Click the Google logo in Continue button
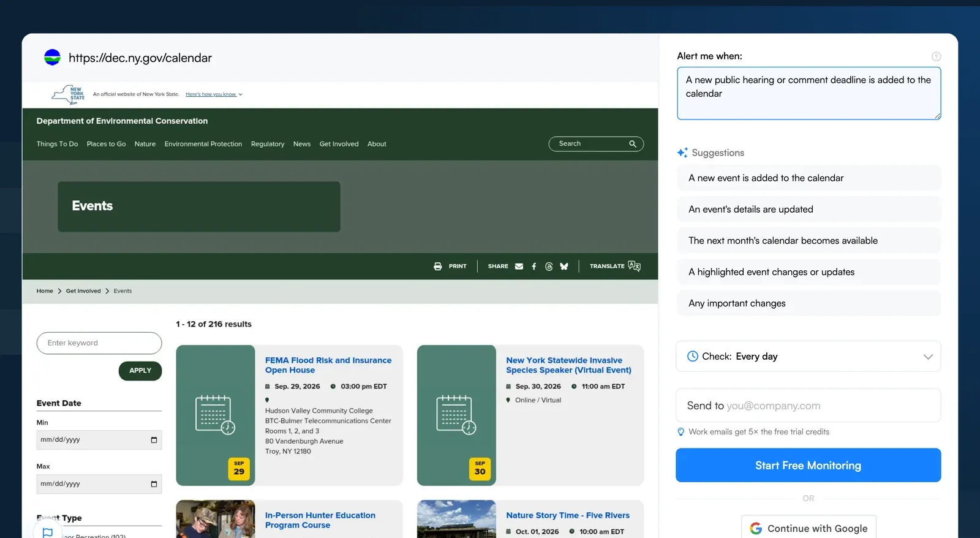 coord(756,528)
